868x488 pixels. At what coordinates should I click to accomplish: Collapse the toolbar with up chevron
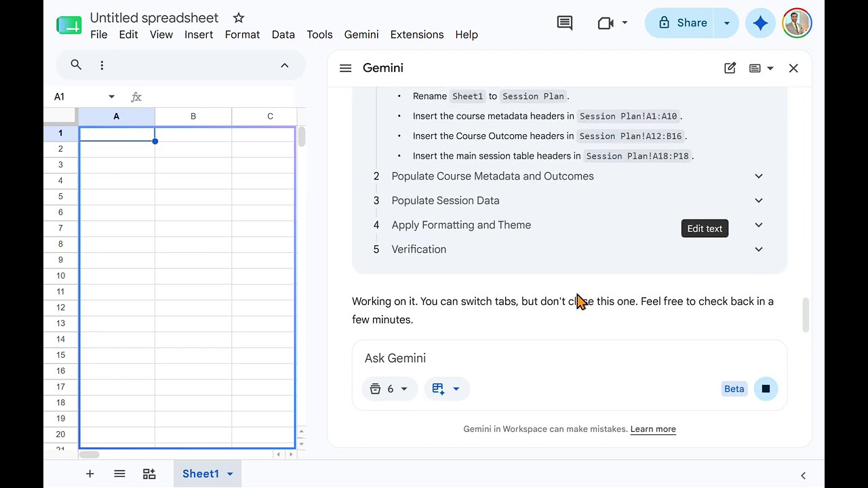pyautogui.click(x=285, y=65)
